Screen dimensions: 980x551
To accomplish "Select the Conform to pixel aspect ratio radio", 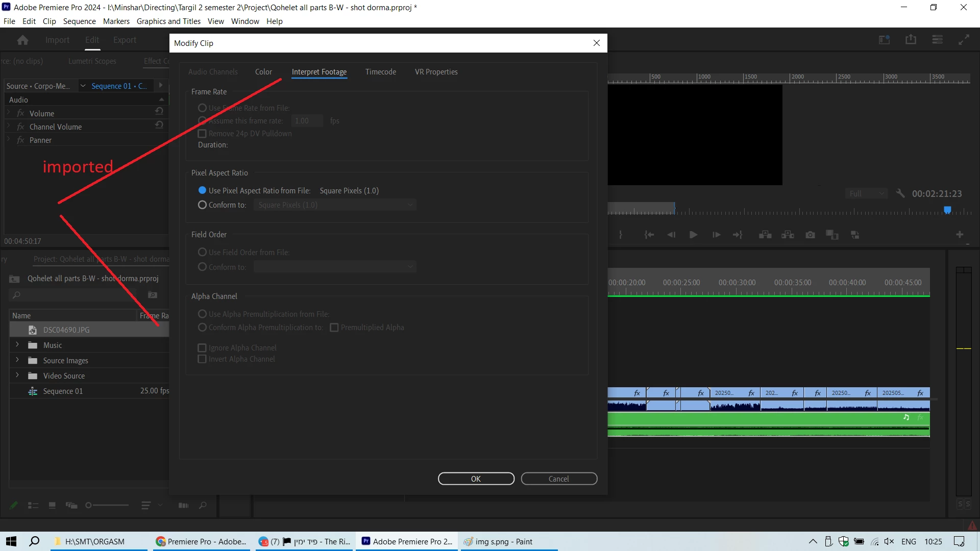I will click(202, 205).
